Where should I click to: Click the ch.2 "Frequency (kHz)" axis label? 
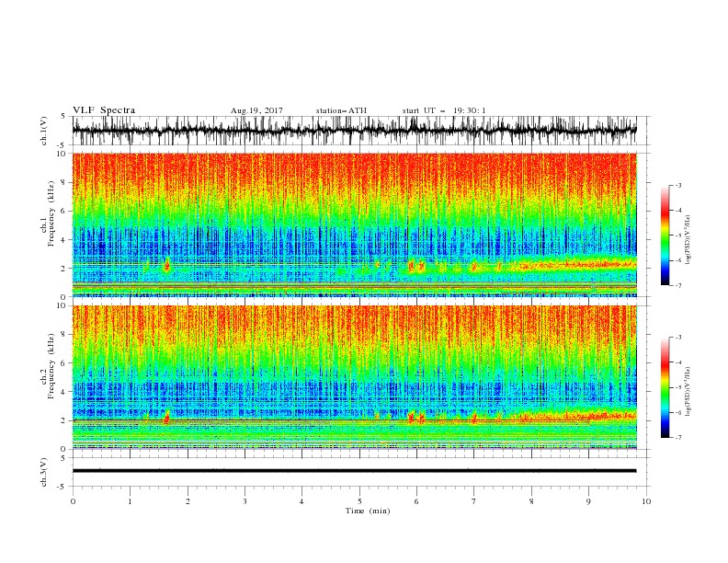coord(51,366)
